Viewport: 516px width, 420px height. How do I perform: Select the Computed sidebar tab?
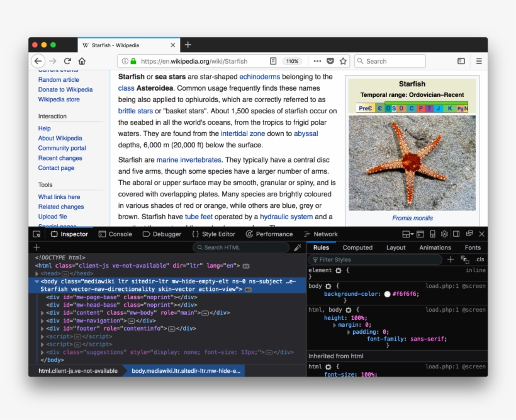coord(357,247)
